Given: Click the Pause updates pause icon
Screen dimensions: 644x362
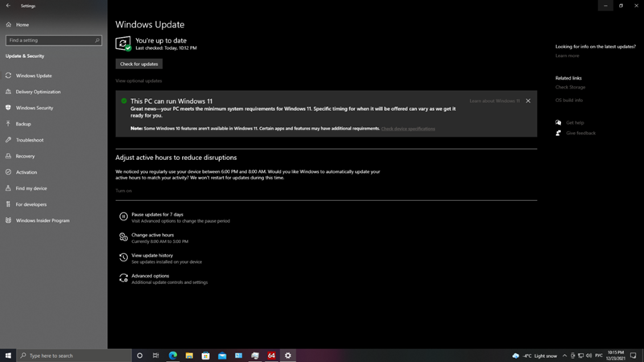Looking at the screenshot, I should [x=123, y=216].
